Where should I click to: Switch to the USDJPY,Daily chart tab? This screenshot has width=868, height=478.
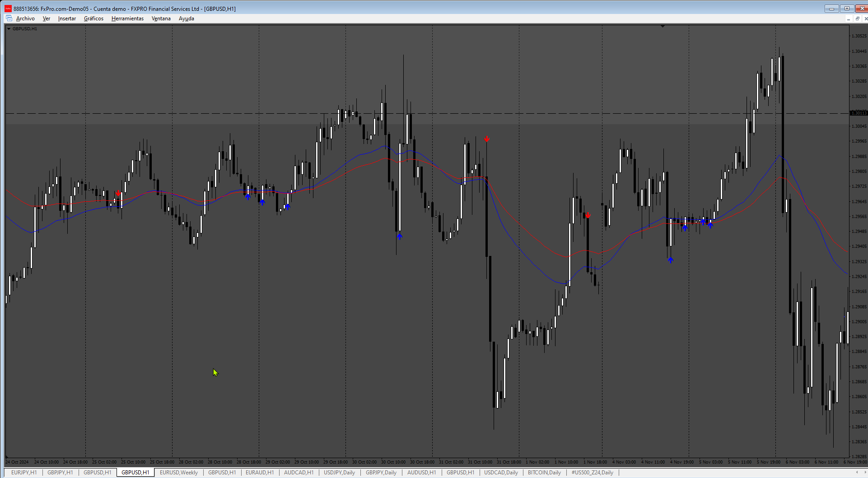tap(339, 473)
